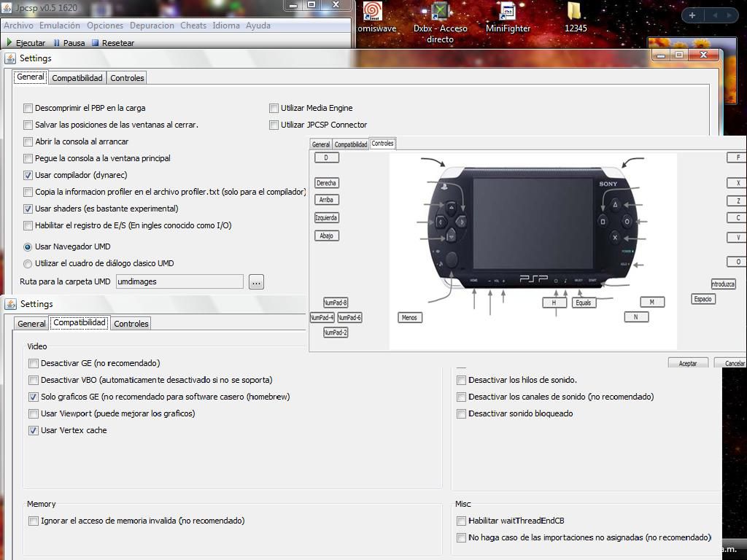Select Controles tab in lower Settings window
This screenshot has width=747, height=560.
pyautogui.click(x=131, y=324)
